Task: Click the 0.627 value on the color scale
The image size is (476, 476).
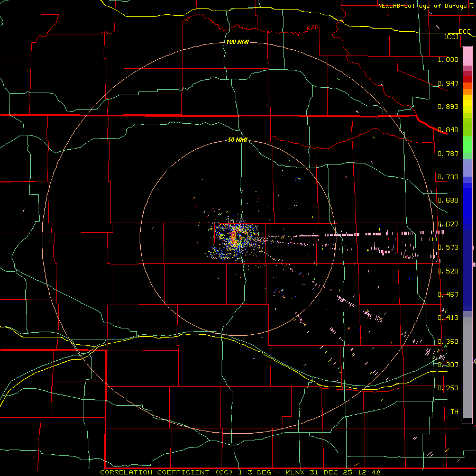Action: 448,224
